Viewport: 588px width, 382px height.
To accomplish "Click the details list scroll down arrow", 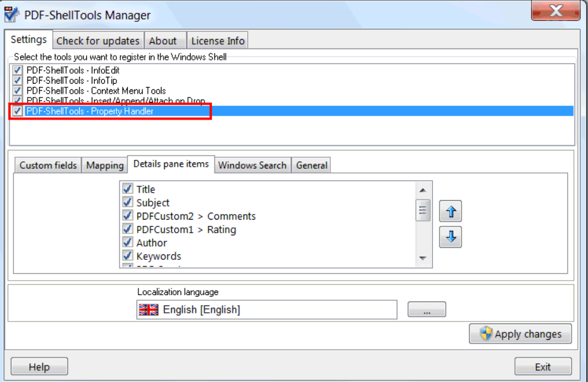I will tap(423, 258).
